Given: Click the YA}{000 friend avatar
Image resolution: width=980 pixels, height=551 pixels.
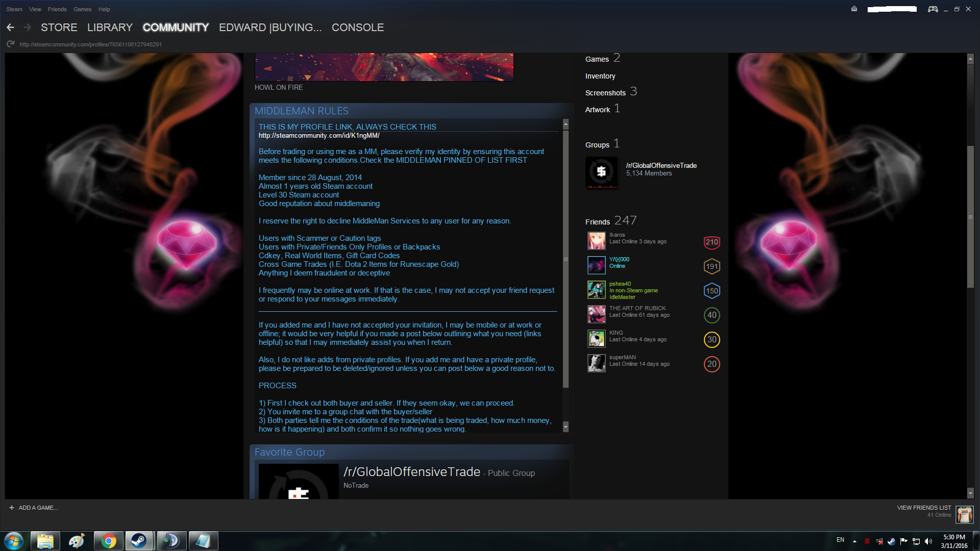Looking at the screenshot, I should point(596,265).
